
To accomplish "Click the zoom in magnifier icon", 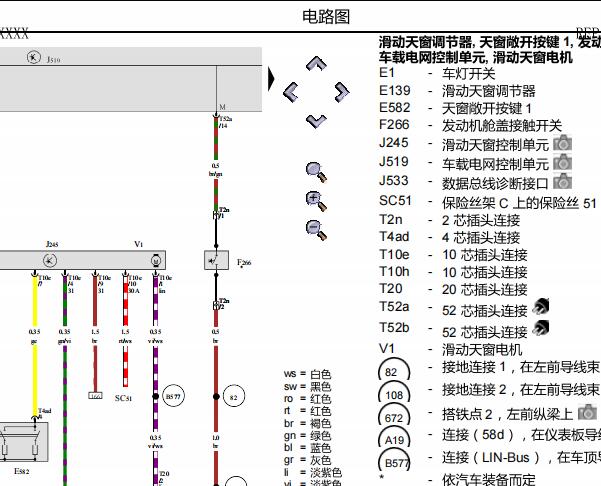I will click(x=317, y=201).
